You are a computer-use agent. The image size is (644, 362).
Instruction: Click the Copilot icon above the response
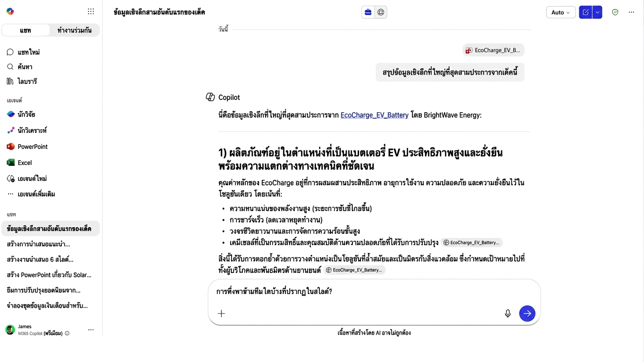pos(210,97)
